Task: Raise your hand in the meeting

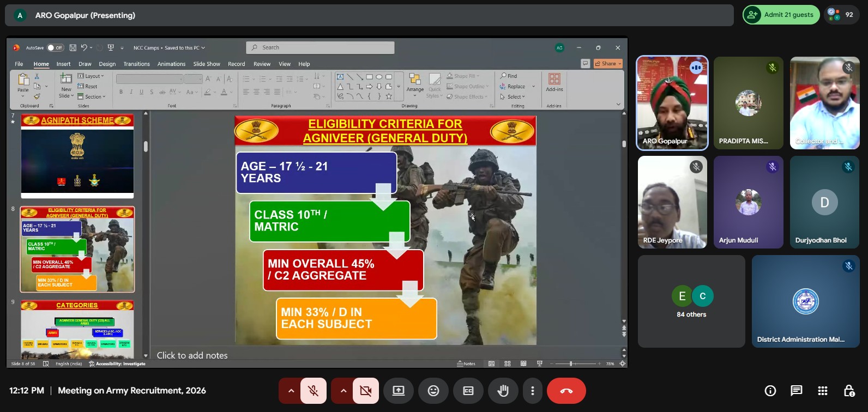Action: pos(503,391)
